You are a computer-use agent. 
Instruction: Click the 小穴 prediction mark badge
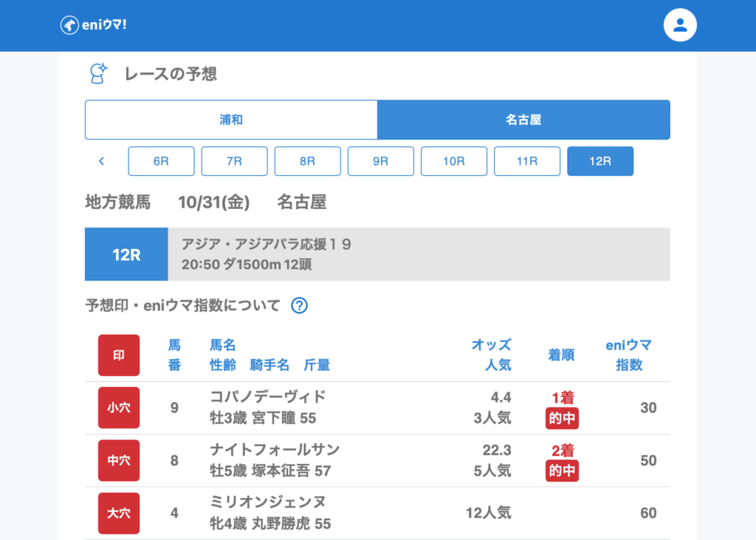point(119,408)
